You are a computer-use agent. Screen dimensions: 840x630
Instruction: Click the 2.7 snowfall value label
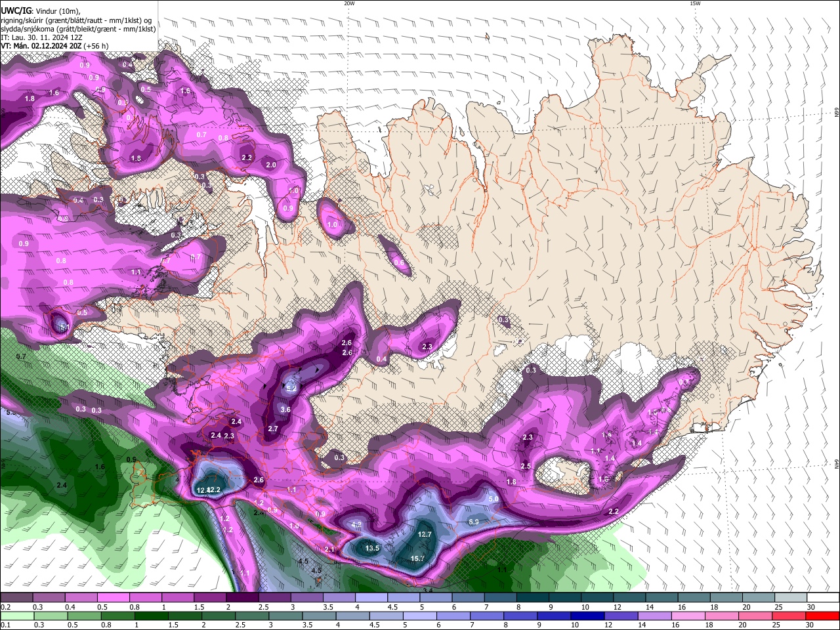pos(273,429)
